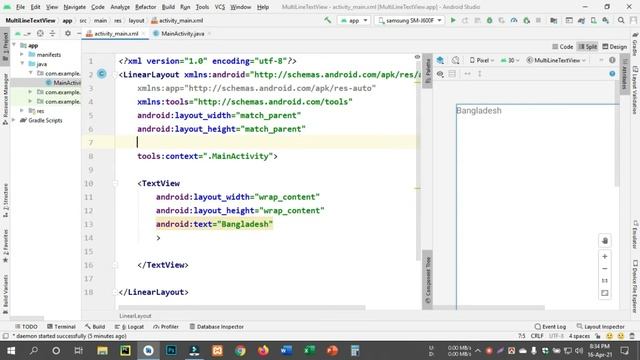Click the class gutter icon on line 2
Screen dimensions: 640x360
coord(102,74)
